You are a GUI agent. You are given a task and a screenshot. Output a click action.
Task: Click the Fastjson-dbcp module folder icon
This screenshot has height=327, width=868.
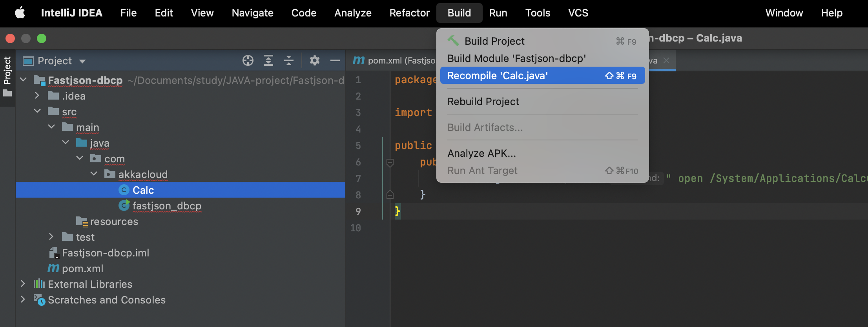click(x=40, y=80)
